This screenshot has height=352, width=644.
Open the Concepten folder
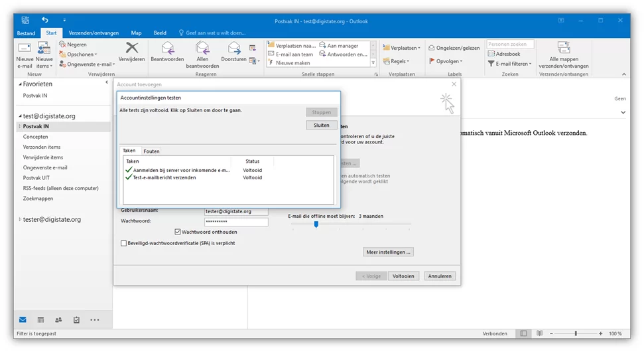click(35, 137)
